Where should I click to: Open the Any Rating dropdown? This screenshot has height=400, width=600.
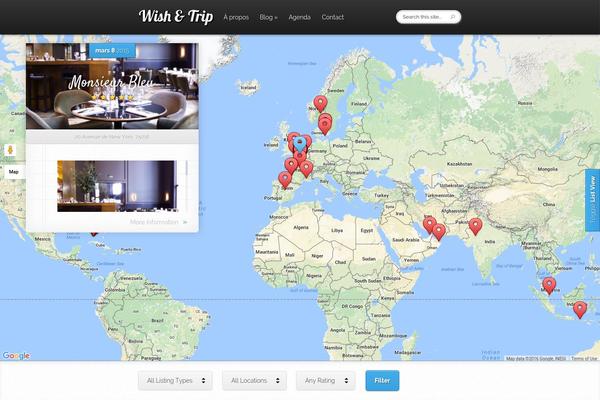(x=326, y=380)
